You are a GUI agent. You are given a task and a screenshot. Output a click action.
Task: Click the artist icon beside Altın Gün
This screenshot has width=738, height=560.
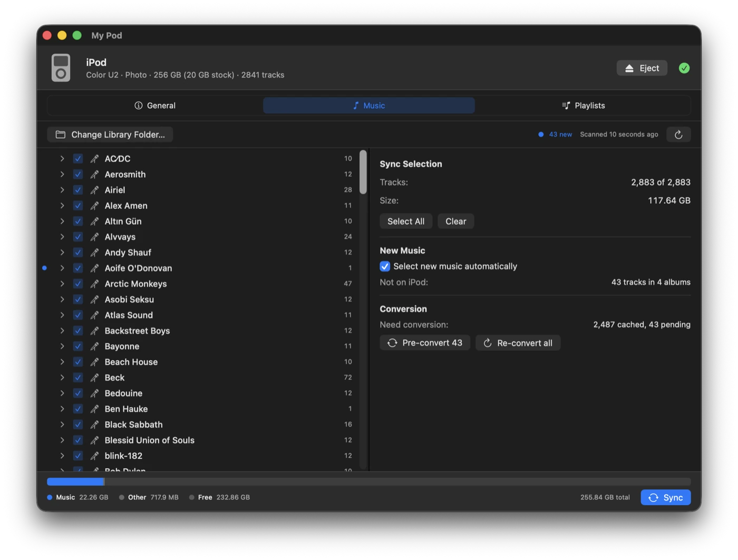[94, 221]
